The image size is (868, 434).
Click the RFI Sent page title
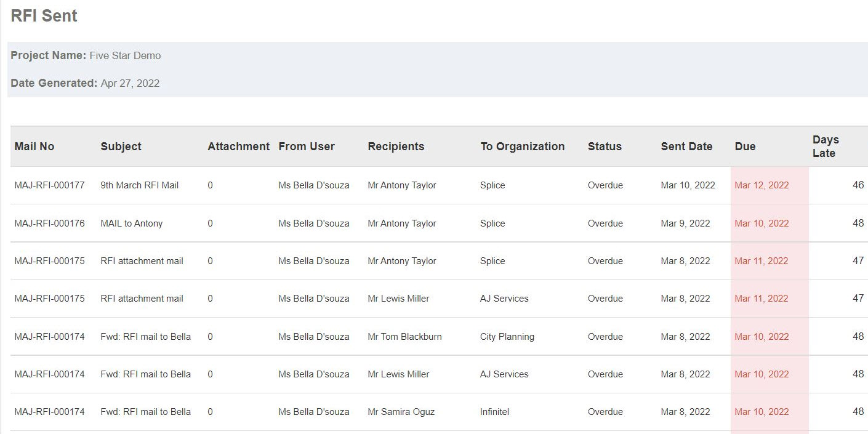tap(44, 16)
